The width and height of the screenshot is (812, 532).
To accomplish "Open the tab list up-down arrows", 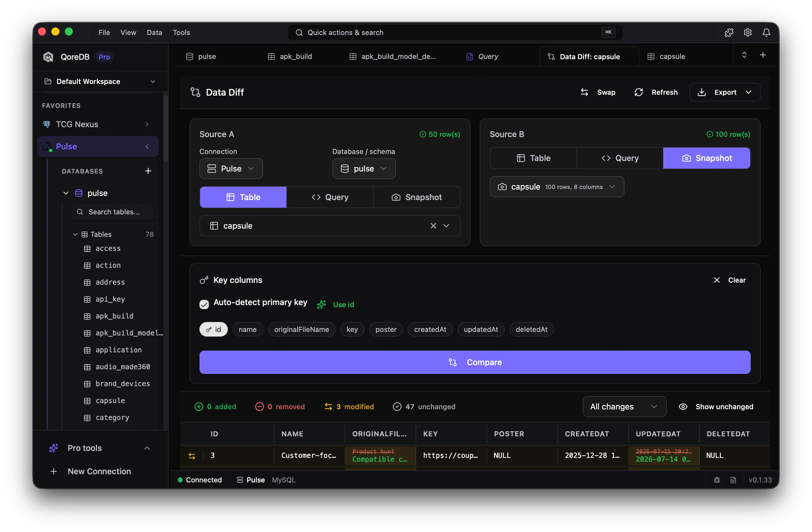I will tap(744, 55).
